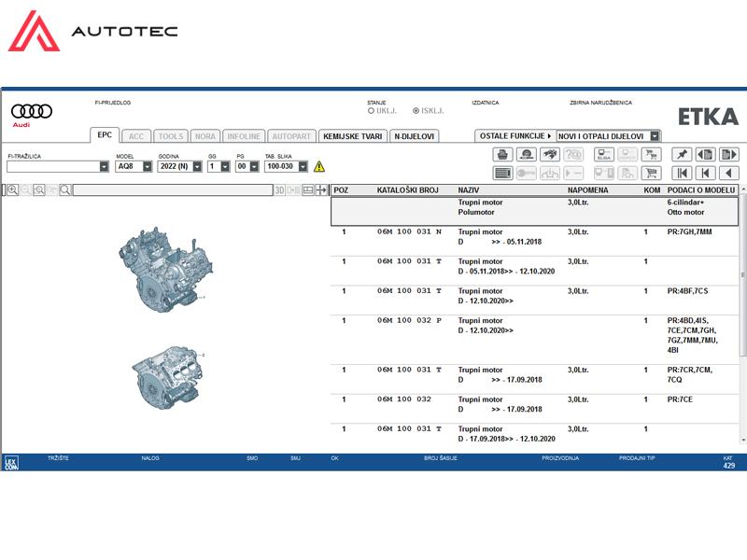Expand the OSTALE FUNKCIJE menu
This screenshot has height=560, width=747.
coord(515,136)
